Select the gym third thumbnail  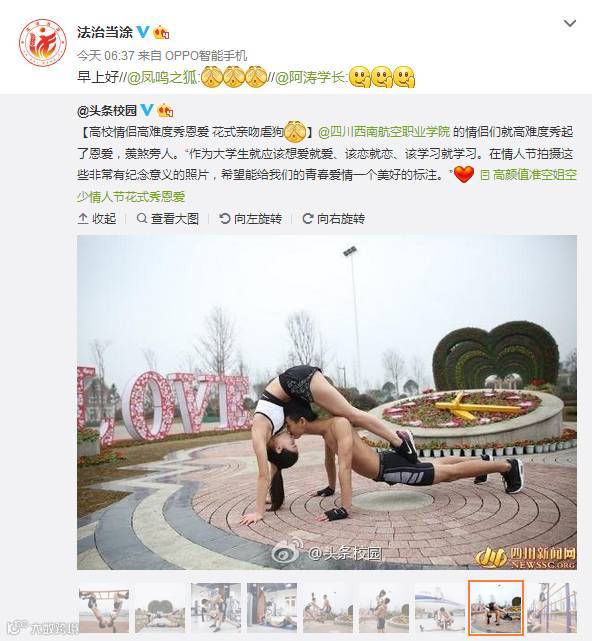coord(216,608)
